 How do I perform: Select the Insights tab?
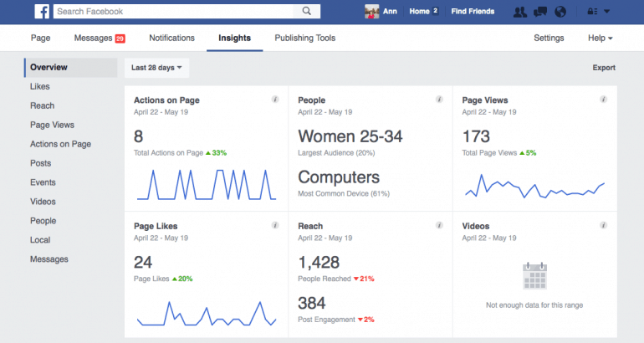tap(234, 38)
